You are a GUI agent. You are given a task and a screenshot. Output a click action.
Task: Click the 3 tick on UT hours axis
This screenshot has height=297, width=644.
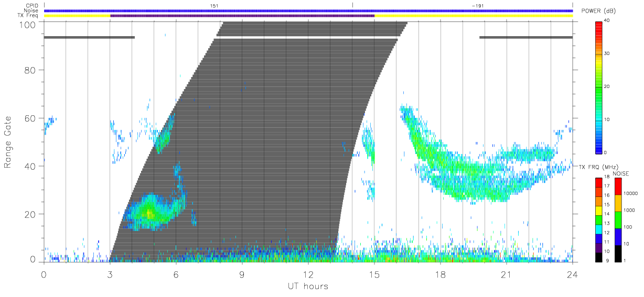coord(110,274)
